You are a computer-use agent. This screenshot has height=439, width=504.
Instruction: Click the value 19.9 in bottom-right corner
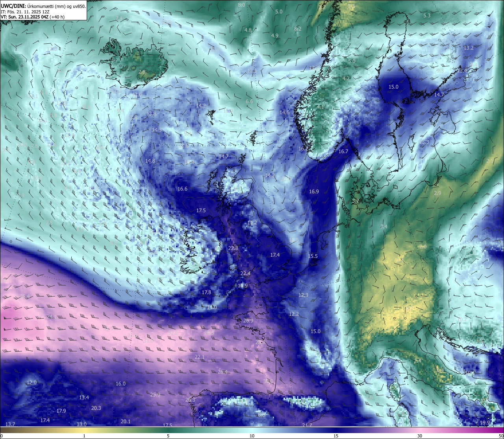click(x=485, y=423)
